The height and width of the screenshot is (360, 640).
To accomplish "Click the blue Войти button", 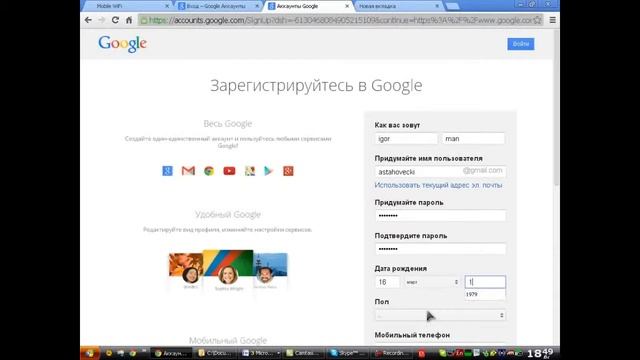I will pos(520,44).
